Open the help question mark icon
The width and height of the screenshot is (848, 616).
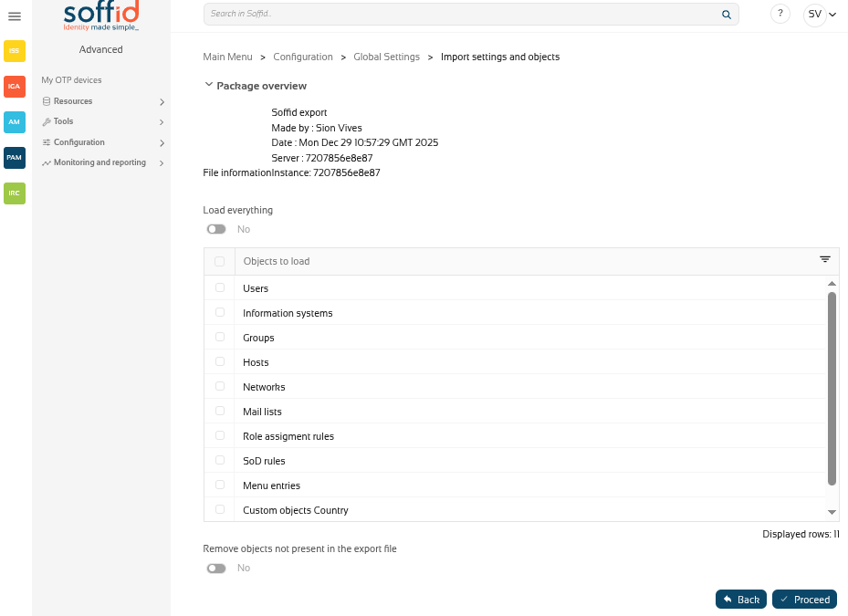(x=780, y=14)
